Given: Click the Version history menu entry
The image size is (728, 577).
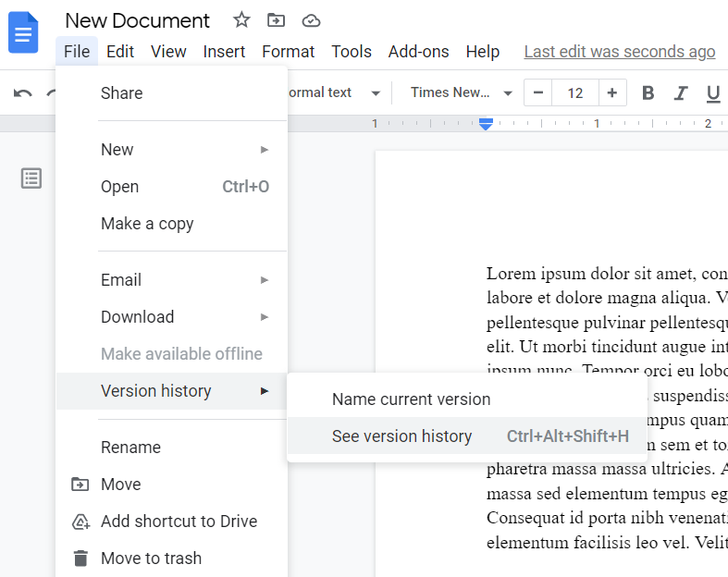Looking at the screenshot, I should click(171, 391).
